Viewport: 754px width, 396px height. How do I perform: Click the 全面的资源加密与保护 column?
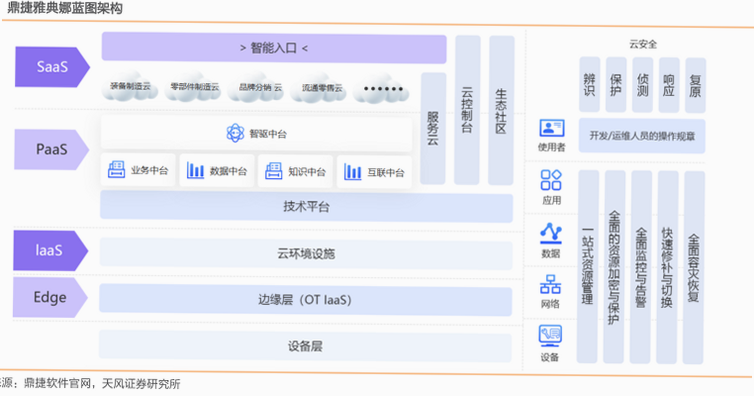(614, 267)
